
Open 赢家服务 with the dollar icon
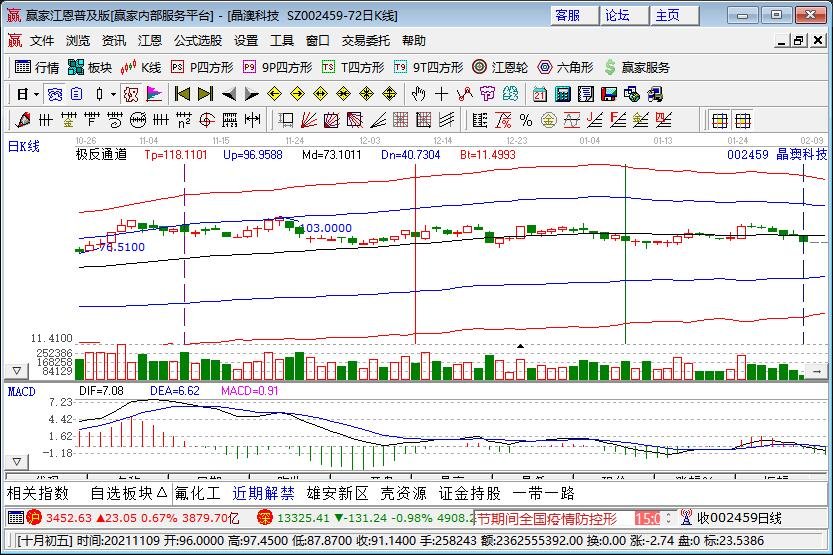(637, 67)
